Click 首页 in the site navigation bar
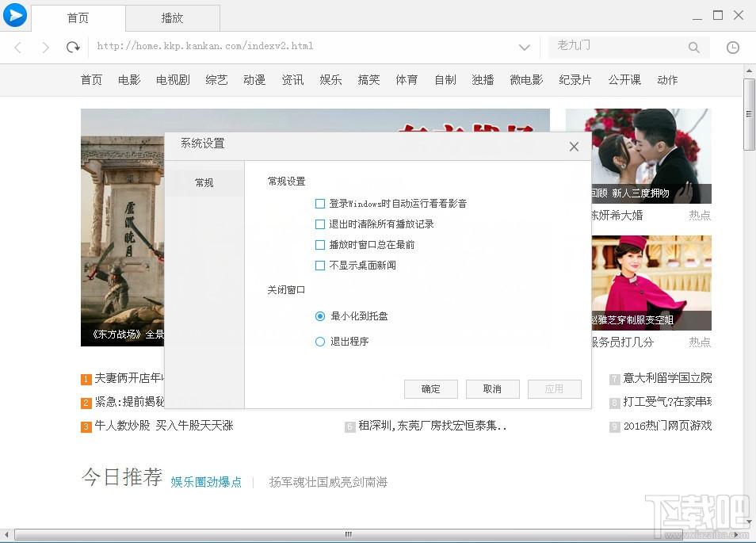The image size is (756, 543). (91, 80)
